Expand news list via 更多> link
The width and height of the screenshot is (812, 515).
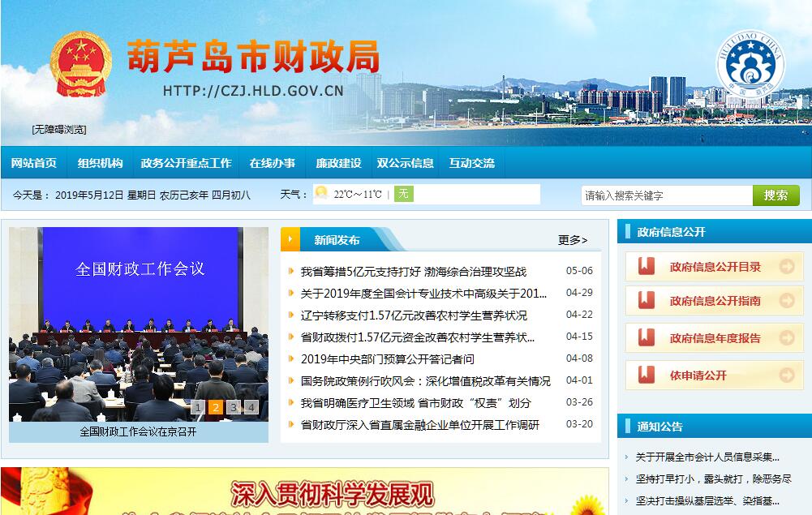coord(573,240)
